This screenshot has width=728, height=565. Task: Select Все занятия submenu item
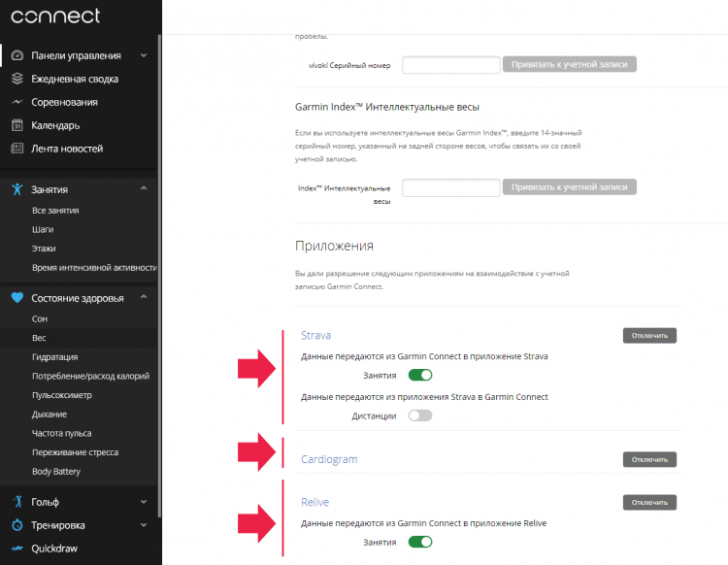[55, 211]
